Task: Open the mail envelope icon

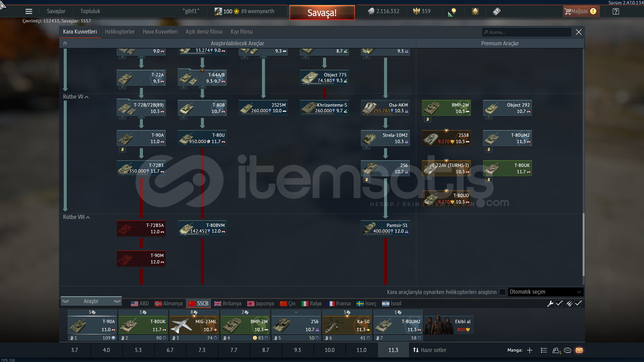Action: [579, 350]
